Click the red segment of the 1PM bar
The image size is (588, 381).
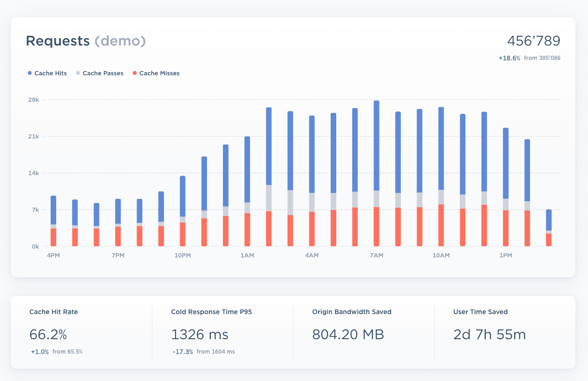pyautogui.click(x=505, y=228)
